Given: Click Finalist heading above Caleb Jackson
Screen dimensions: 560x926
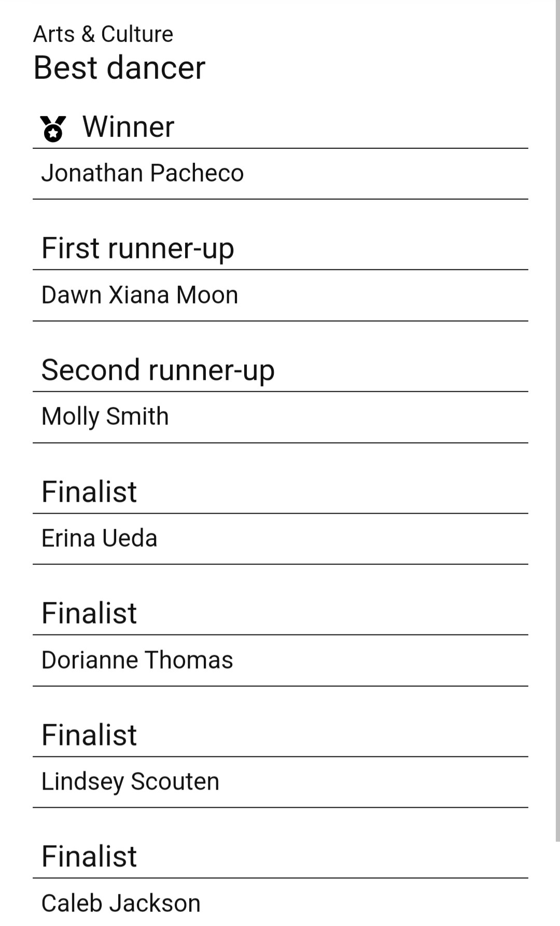Looking at the screenshot, I should point(89,856).
